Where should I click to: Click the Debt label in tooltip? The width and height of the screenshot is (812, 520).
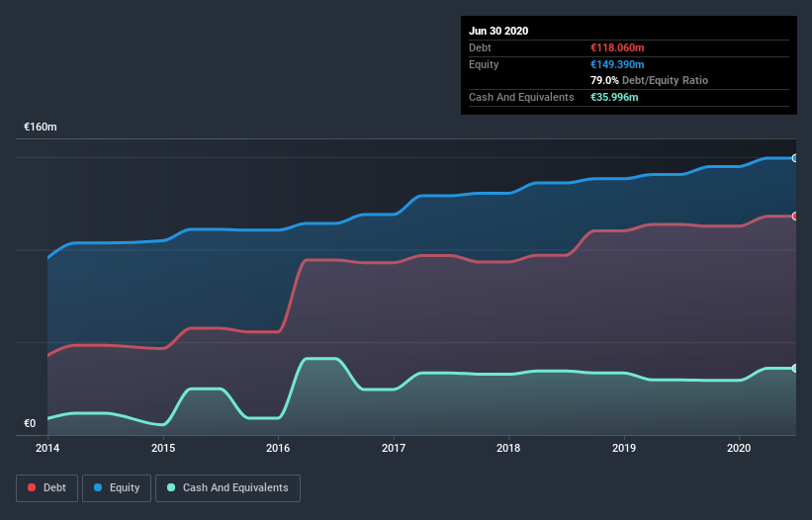(480, 47)
